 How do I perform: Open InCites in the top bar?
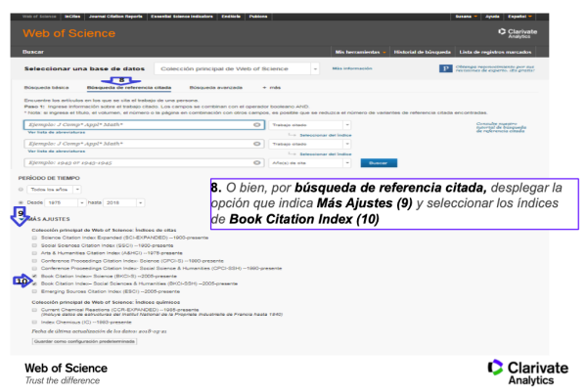pos(72,17)
